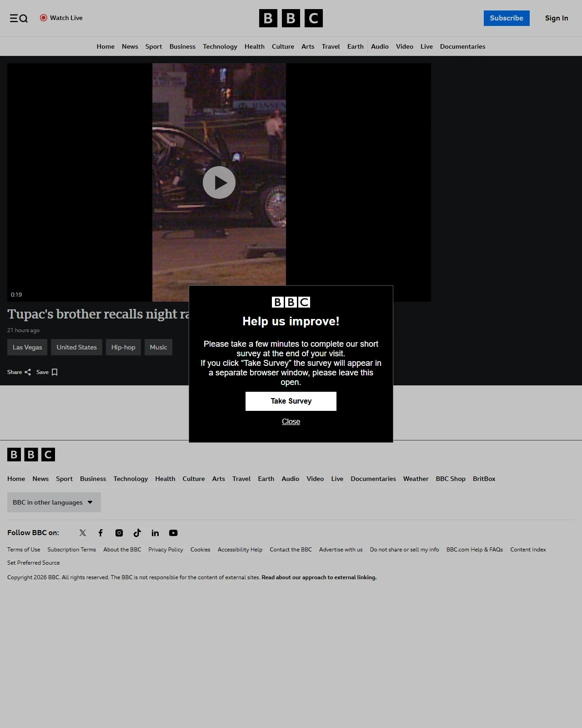Click the BBC logo in the header
Viewport: 582px width, 728px height.
[x=291, y=18]
